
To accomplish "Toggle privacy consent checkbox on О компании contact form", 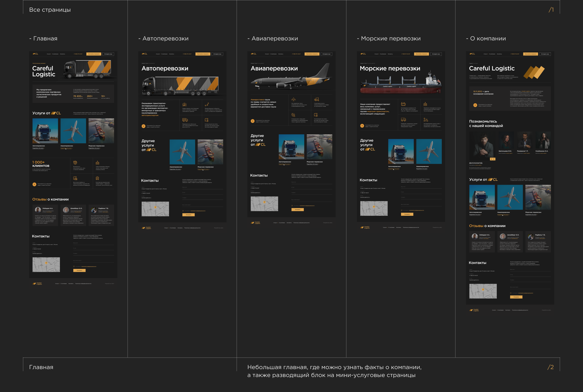I will [x=511, y=293].
